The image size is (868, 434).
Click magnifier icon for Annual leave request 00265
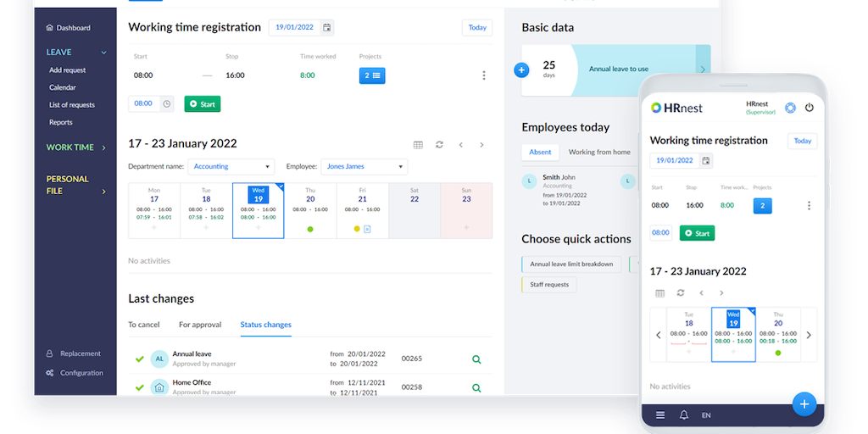coord(476,359)
